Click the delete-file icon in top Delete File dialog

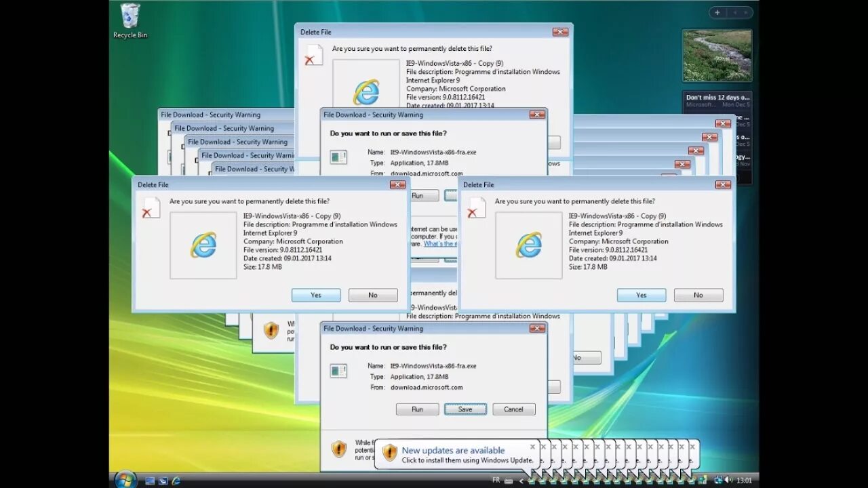coord(314,55)
